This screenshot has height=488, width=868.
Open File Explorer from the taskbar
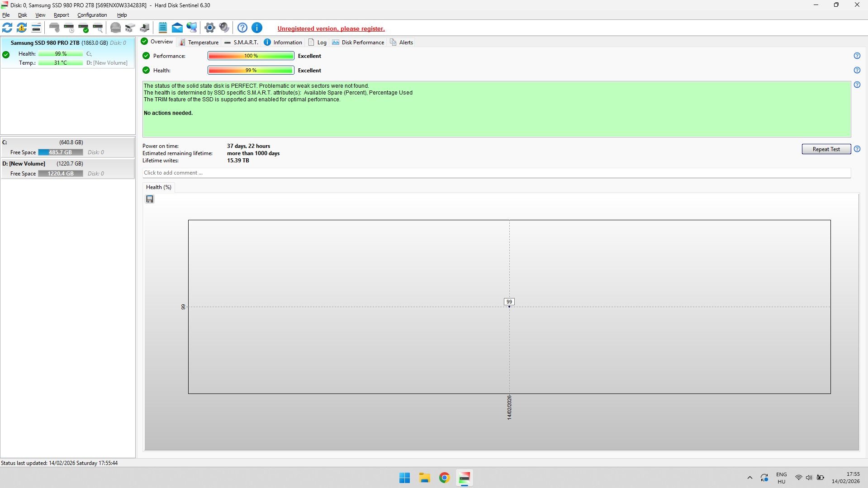[424, 478]
